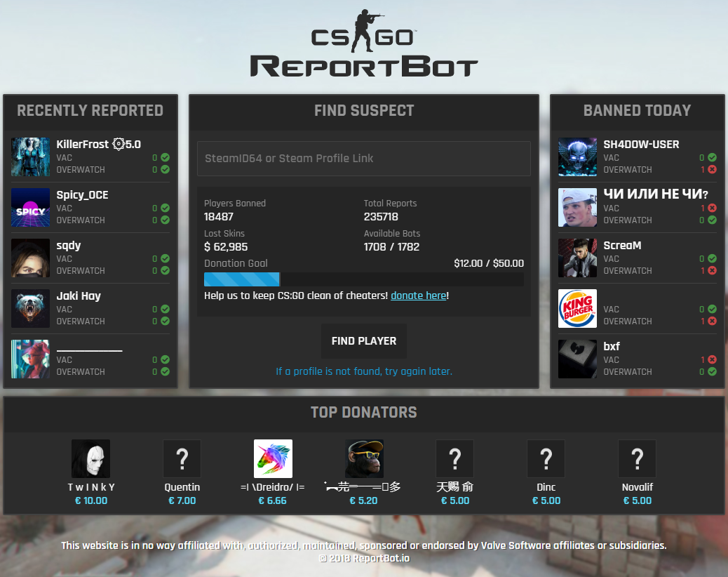Follow the 'donate here' link
This screenshot has width=728, height=577.
point(418,296)
